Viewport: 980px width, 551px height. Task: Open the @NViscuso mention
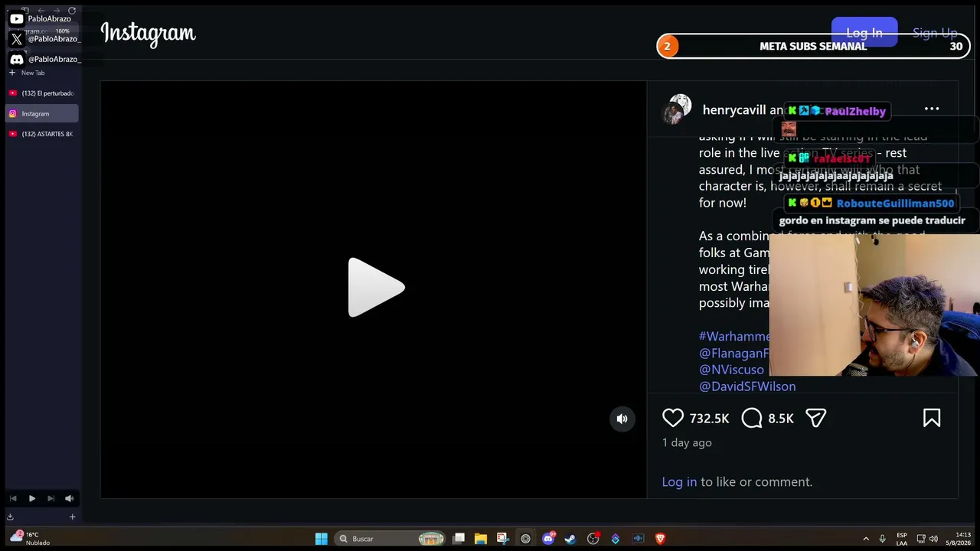tap(731, 370)
